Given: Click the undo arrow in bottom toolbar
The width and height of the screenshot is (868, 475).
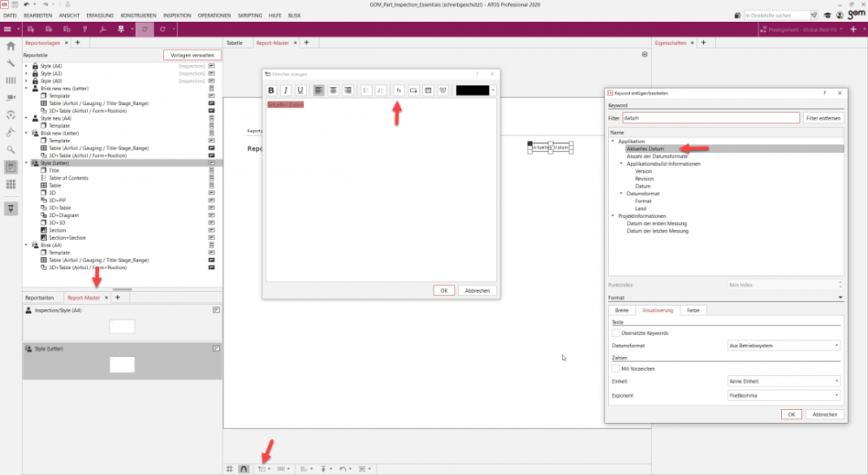Looking at the screenshot, I should tap(342, 469).
